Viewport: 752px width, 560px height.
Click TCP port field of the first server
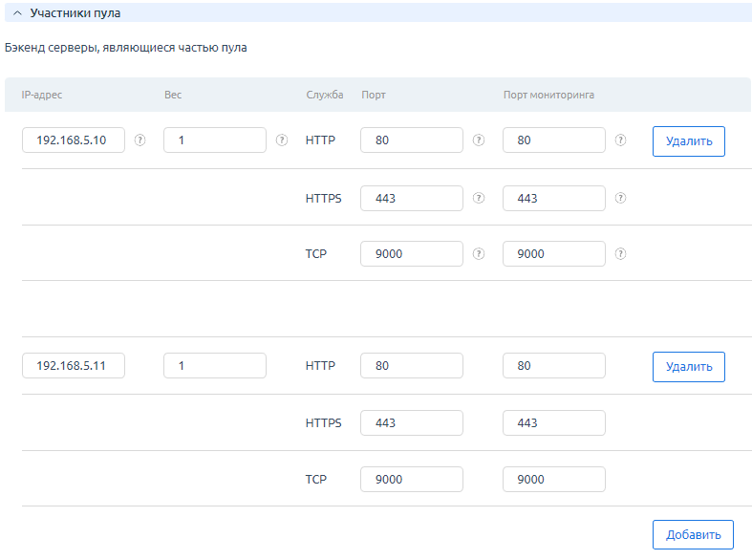click(412, 253)
